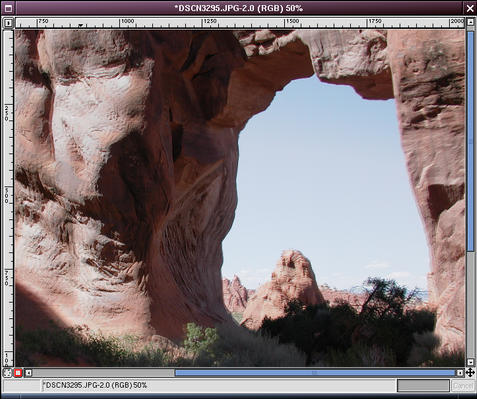Open the window menu button in title bar
The width and height of the screenshot is (477, 399).
coord(8,8)
